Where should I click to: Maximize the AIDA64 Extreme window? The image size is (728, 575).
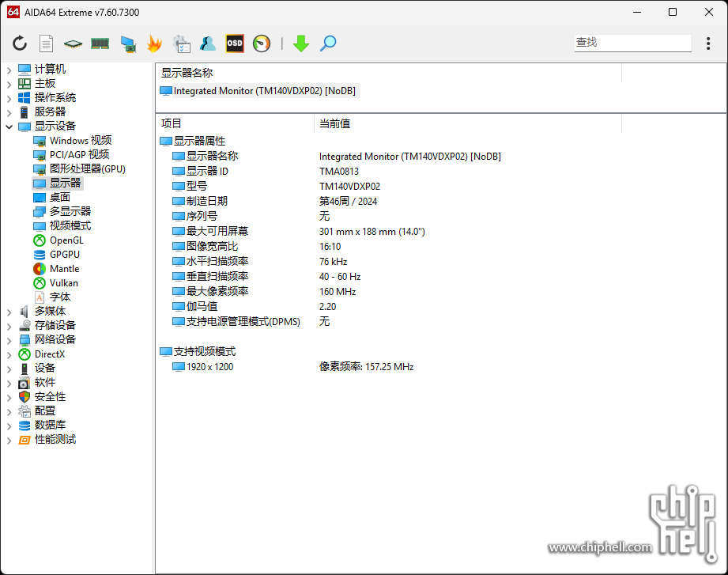(x=673, y=12)
